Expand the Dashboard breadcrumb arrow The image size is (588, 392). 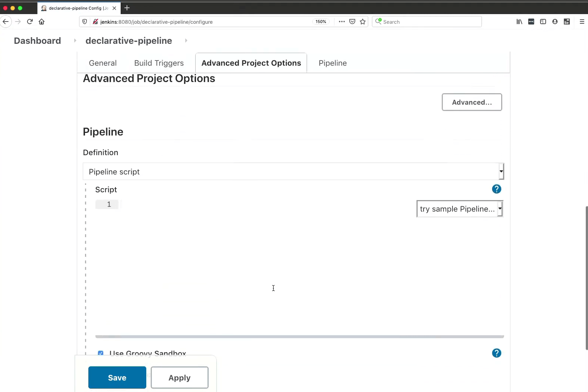pos(75,40)
